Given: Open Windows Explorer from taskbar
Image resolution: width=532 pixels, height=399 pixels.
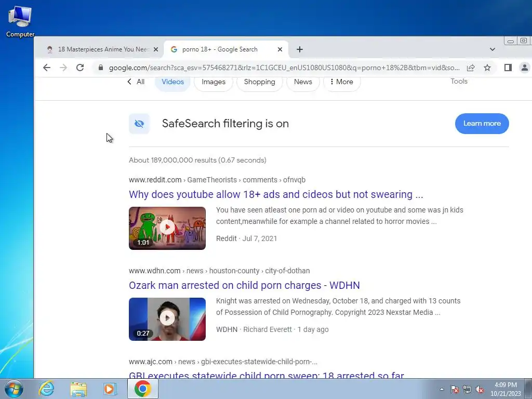Looking at the screenshot, I should tap(78, 389).
